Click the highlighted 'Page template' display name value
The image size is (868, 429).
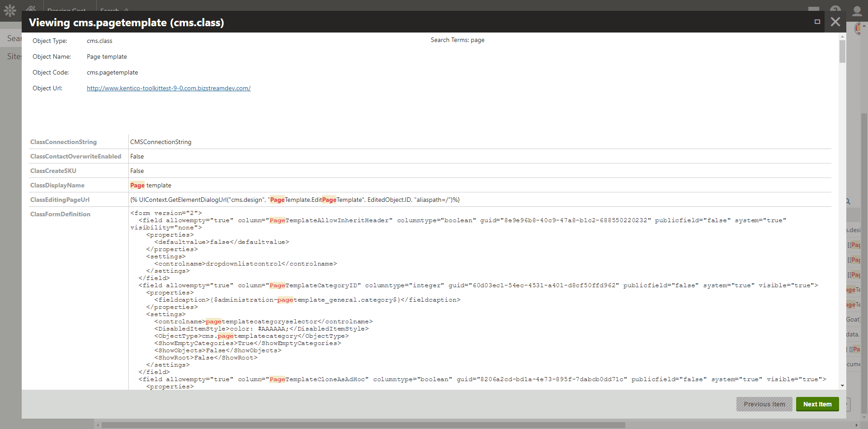click(151, 185)
